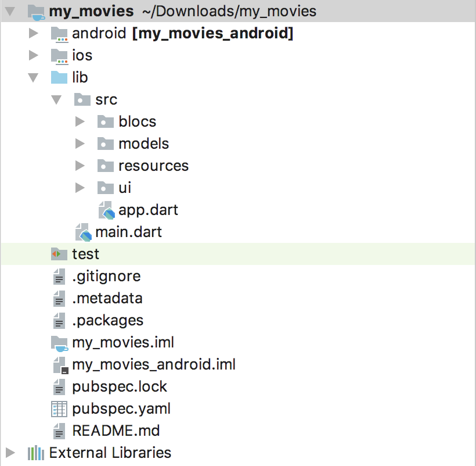Expand the blocs folder
Image resolution: width=476 pixels, height=466 pixels.
click(80, 121)
